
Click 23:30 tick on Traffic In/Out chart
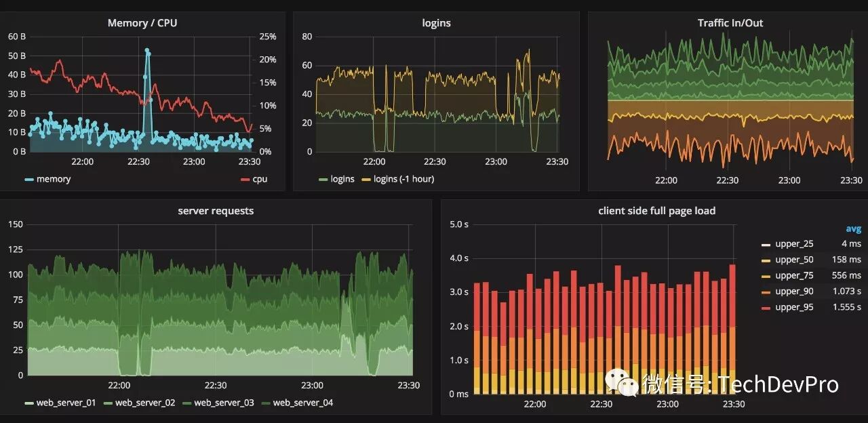pos(851,180)
